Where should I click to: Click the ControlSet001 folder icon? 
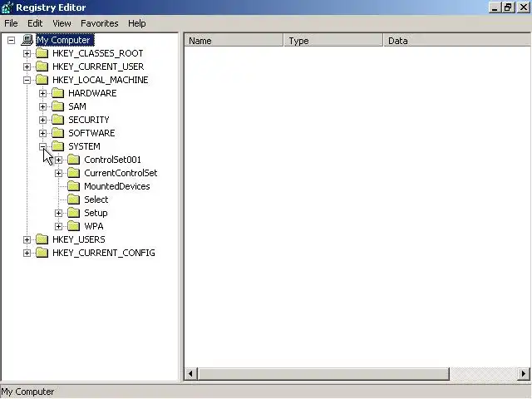pos(74,160)
